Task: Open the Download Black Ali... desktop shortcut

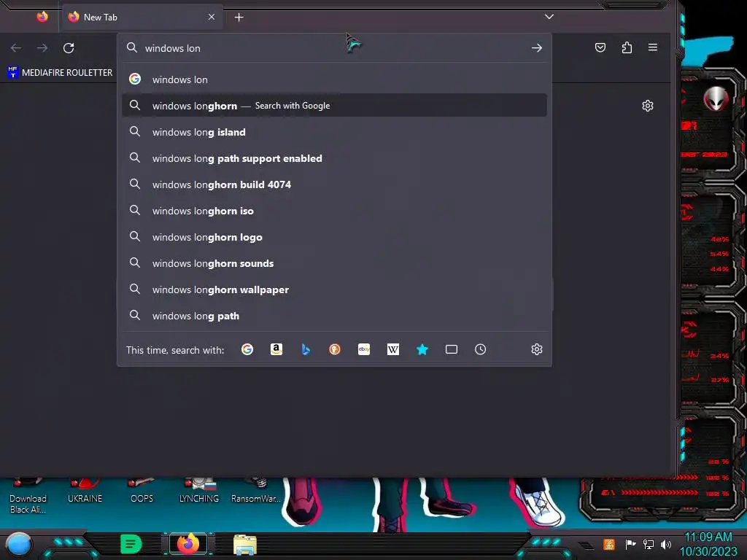Action: click(28, 497)
